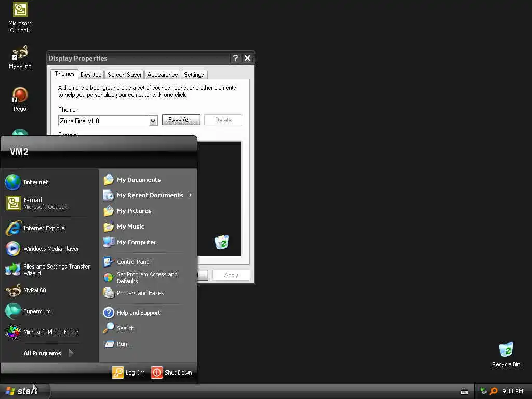Click Shut Down in Start menu
The width and height of the screenshot is (532, 399).
click(171, 373)
